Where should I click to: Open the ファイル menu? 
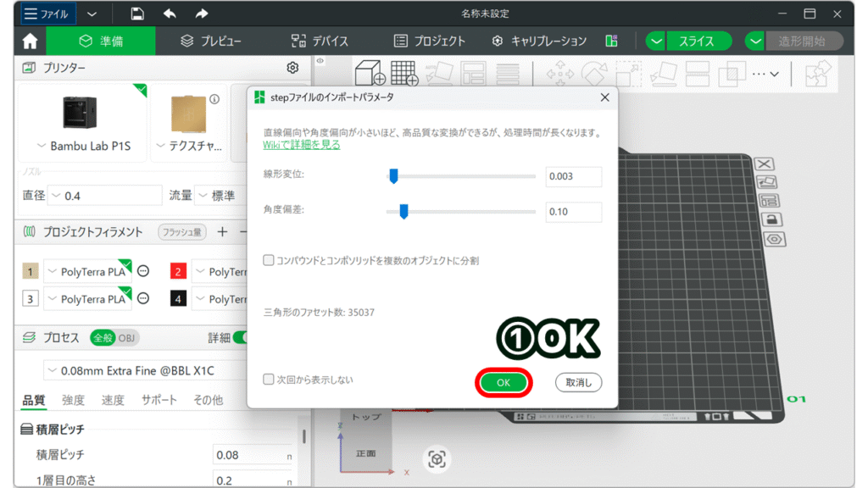pyautogui.click(x=47, y=14)
